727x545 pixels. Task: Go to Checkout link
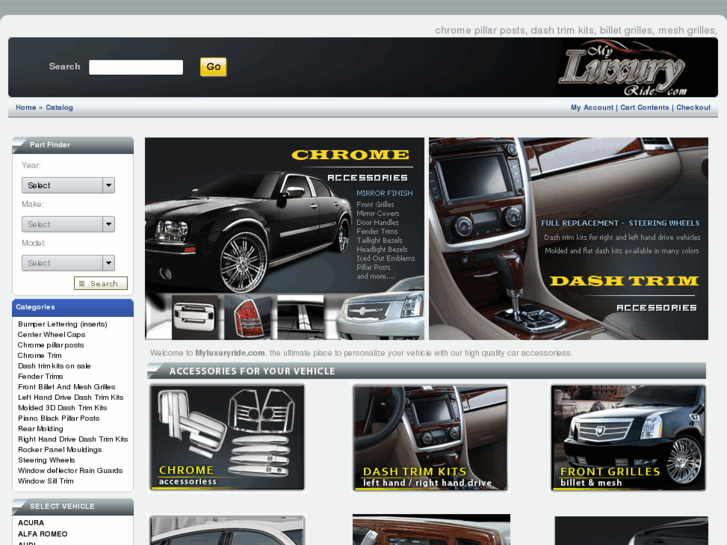point(693,108)
